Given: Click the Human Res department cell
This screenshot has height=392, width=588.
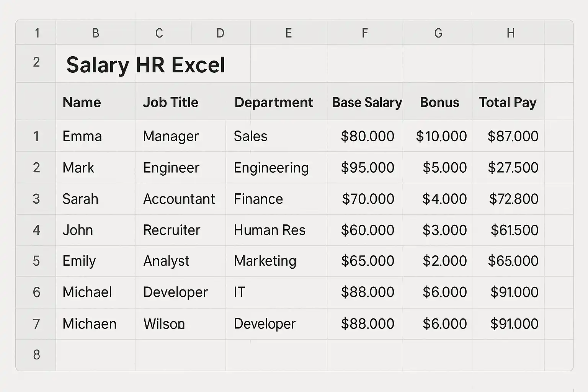Looking at the screenshot, I should 270,230.
